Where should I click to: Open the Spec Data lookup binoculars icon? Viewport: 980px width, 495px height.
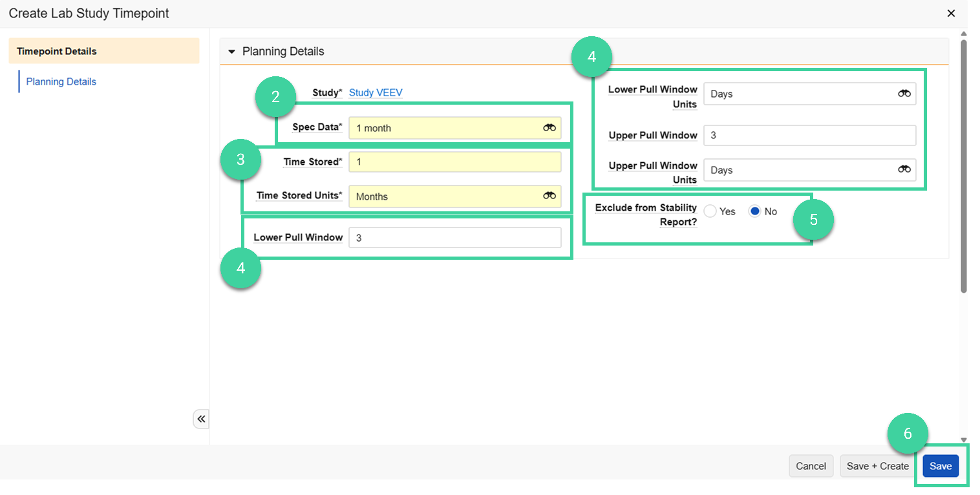point(549,127)
